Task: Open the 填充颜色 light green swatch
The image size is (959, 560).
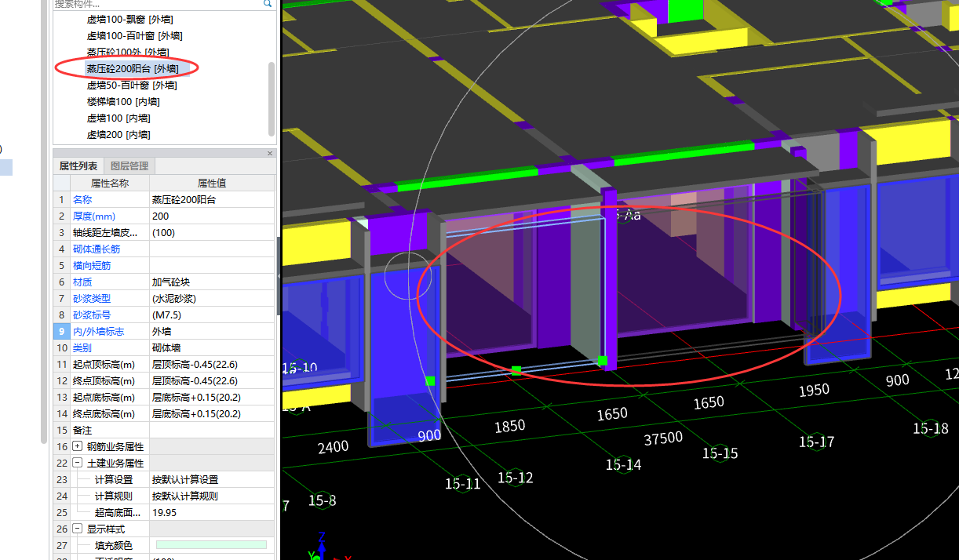Action: (x=211, y=545)
